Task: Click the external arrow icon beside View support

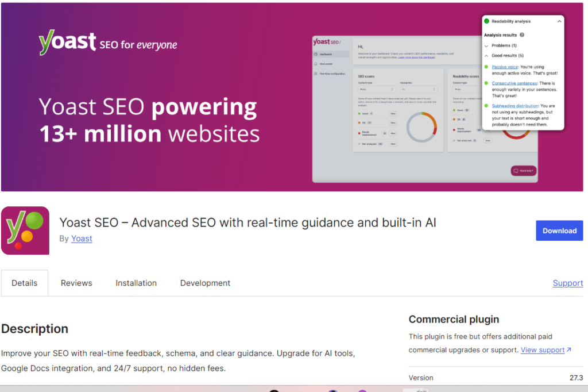Action: [568, 349]
